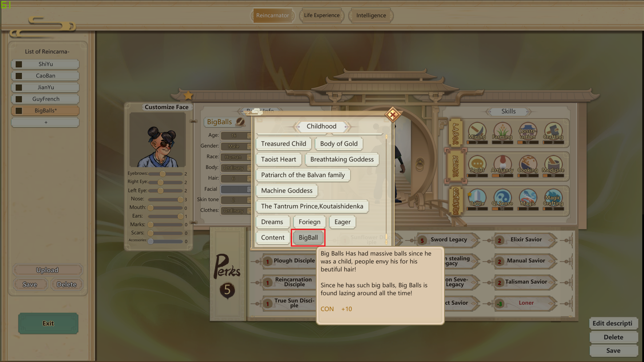The width and height of the screenshot is (644, 362).
Task: Click the Upload button
Action: (47, 270)
